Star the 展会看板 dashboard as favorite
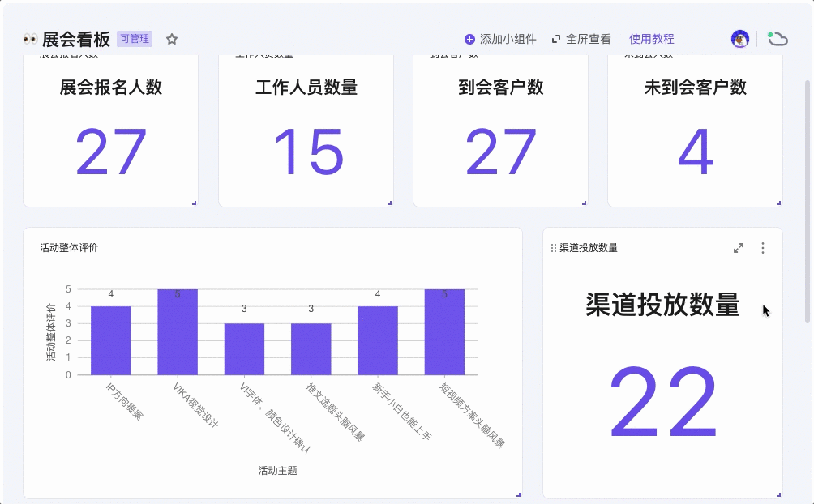 [172, 39]
